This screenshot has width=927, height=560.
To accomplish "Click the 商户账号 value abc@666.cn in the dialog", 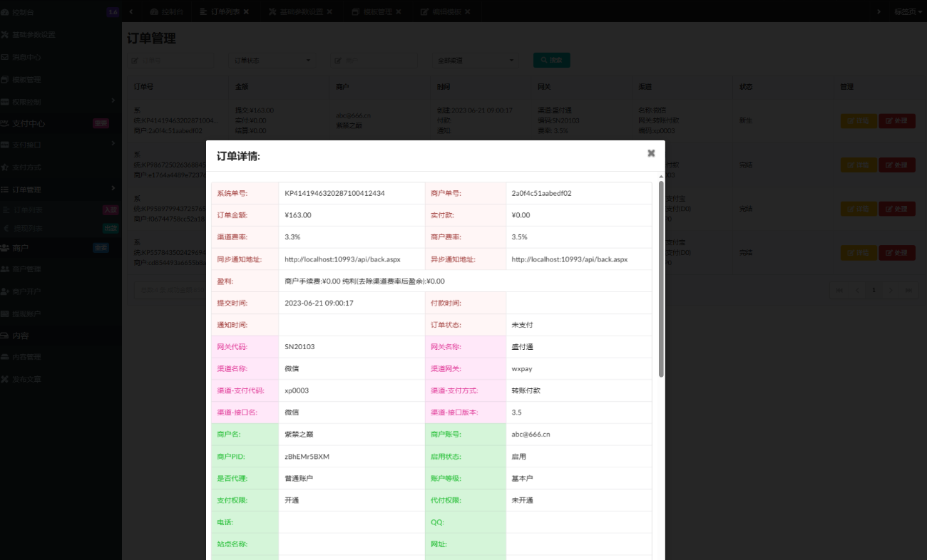I will (x=531, y=434).
